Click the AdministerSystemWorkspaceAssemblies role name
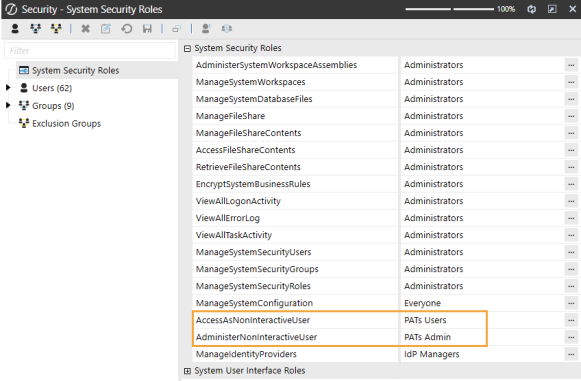Image resolution: width=581 pixels, height=381 pixels. pos(276,65)
